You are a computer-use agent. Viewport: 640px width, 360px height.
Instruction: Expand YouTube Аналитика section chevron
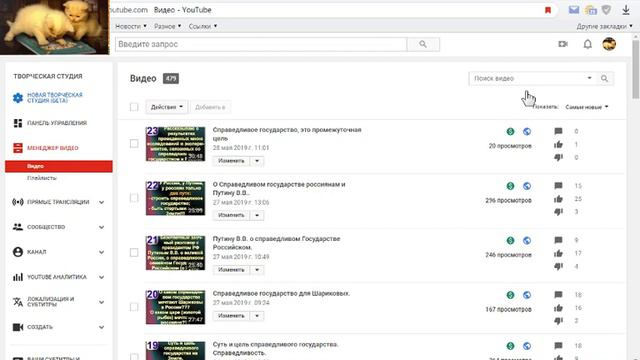point(102,277)
